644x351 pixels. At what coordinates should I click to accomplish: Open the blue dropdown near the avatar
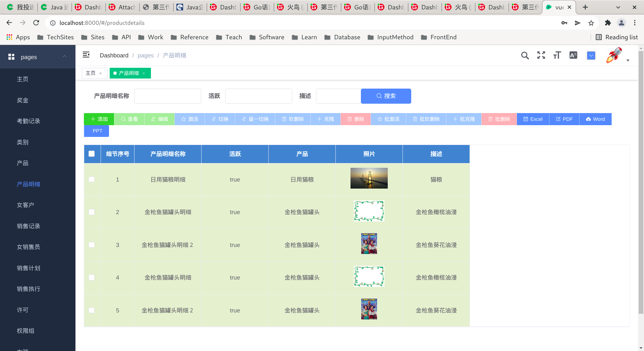tap(591, 55)
